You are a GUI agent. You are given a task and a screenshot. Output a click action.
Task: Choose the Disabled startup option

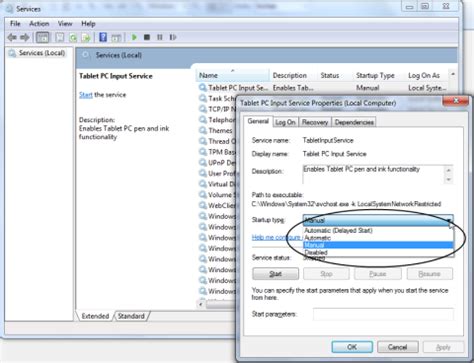tap(378, 252)
